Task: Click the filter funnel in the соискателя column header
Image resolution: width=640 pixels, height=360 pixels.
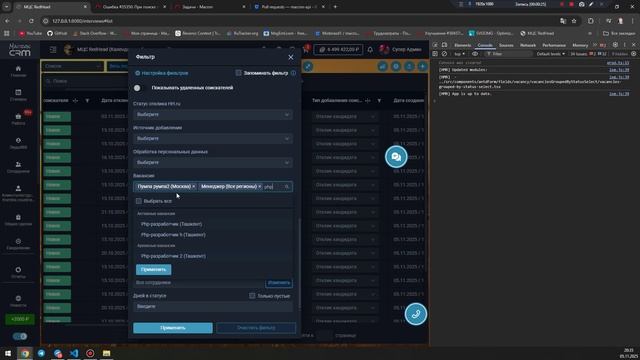Action: coord(87,100)
